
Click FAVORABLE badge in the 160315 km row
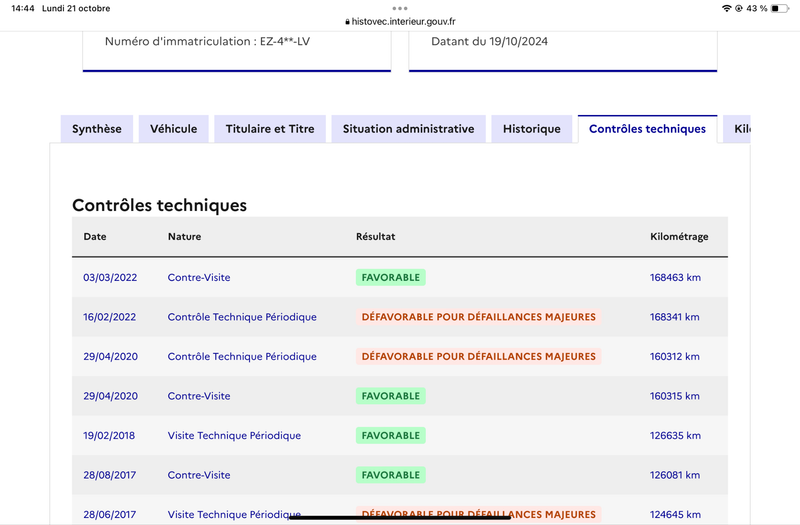tap(391, 396)
